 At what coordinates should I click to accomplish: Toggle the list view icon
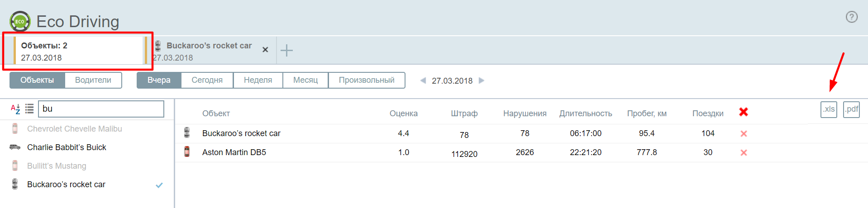[29, 109]
